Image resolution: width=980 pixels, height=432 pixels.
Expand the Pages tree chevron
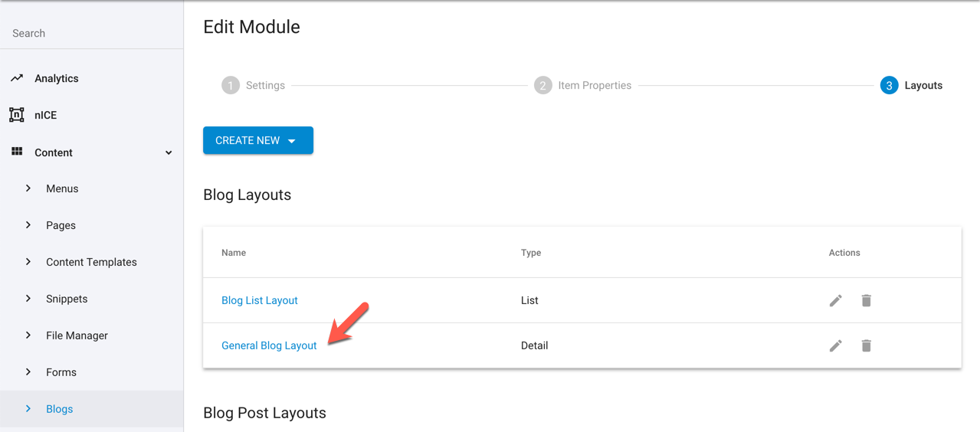coord(28,225)
